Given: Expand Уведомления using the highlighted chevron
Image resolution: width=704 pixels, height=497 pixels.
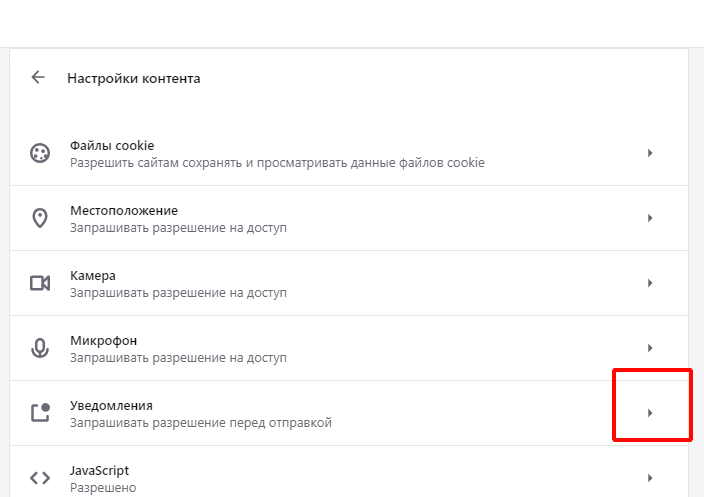Looking at the screenshot, I should click(650, 413).
